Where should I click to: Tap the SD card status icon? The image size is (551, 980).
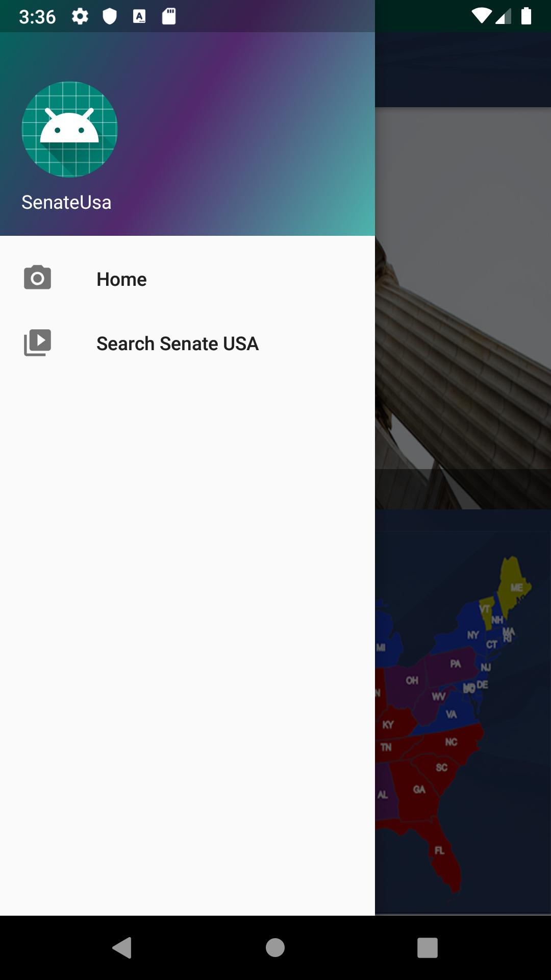169,16
